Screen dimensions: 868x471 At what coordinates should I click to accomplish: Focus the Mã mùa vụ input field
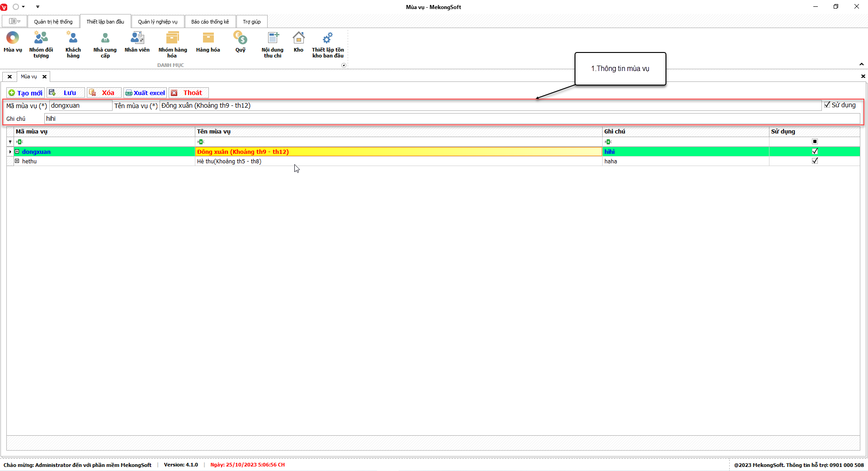pos(80,105)
